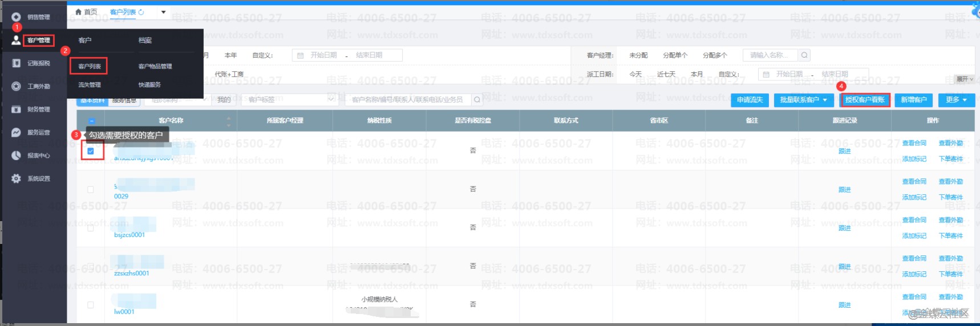
Task: Click the customer name search input field
Action: [x=408, y=100]
